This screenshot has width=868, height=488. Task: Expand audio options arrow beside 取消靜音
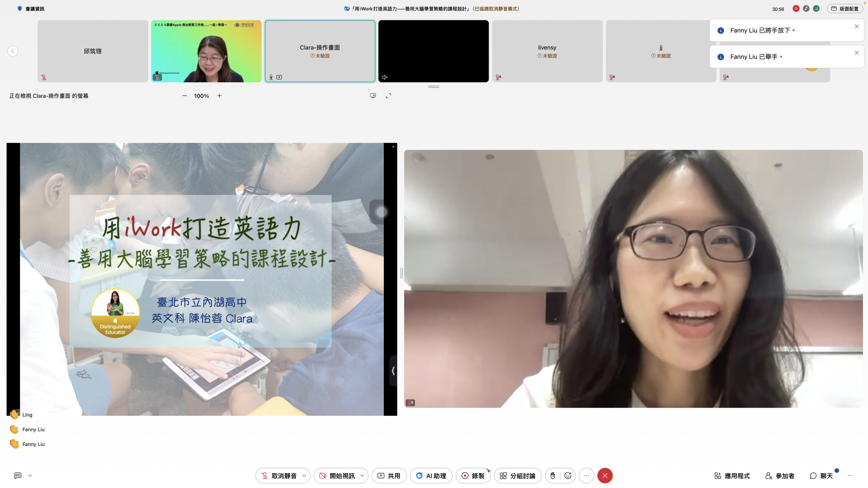pos(304,476)
